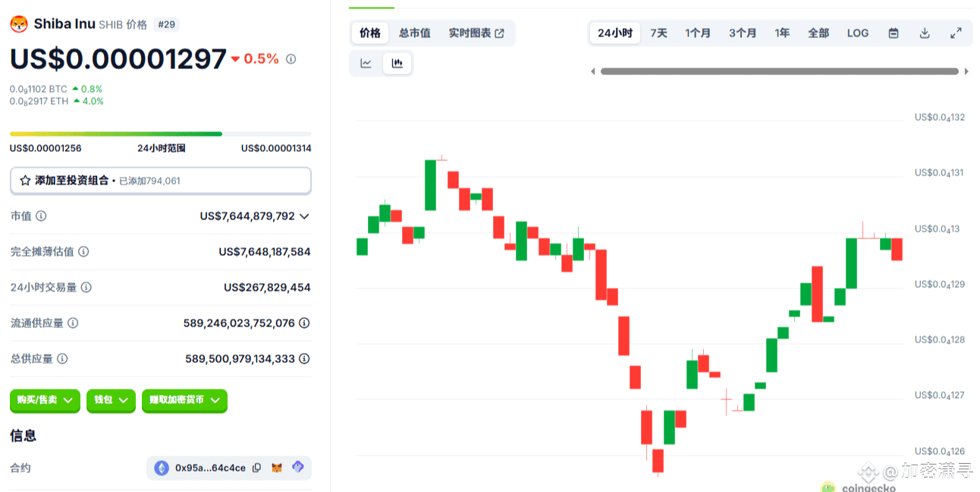Show info for 市值 label

point(41,216)
